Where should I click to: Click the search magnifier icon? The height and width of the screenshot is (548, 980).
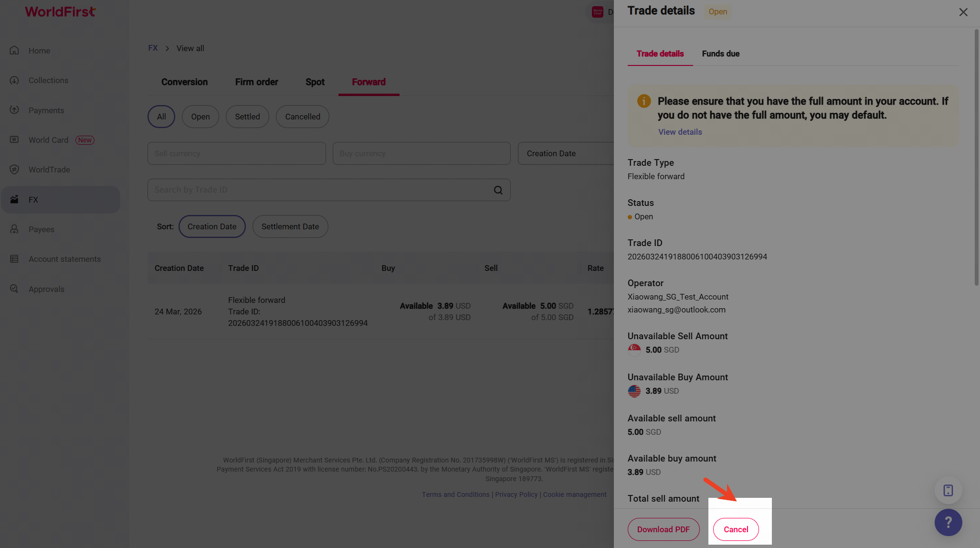[x=498, y=190]
